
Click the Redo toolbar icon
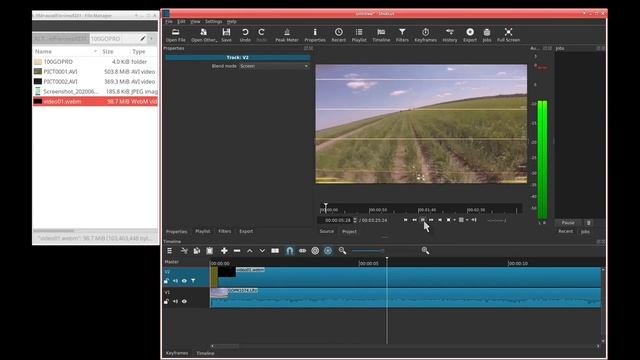tap(262, 35)
